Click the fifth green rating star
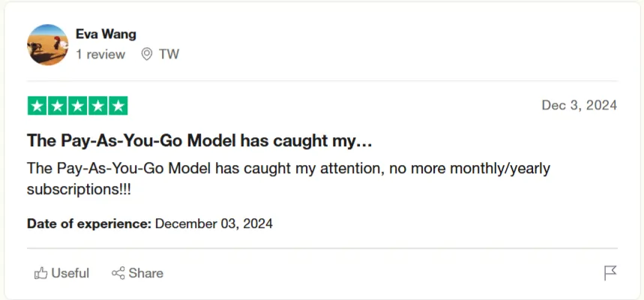The height and width of the screenshot is (300, 644). click(x=118, y=106)
